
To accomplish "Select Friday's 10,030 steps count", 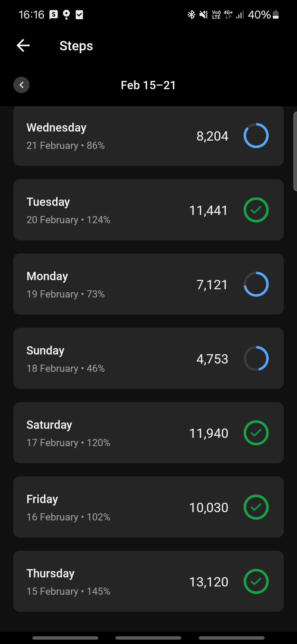I will click(x=208, y=508).
